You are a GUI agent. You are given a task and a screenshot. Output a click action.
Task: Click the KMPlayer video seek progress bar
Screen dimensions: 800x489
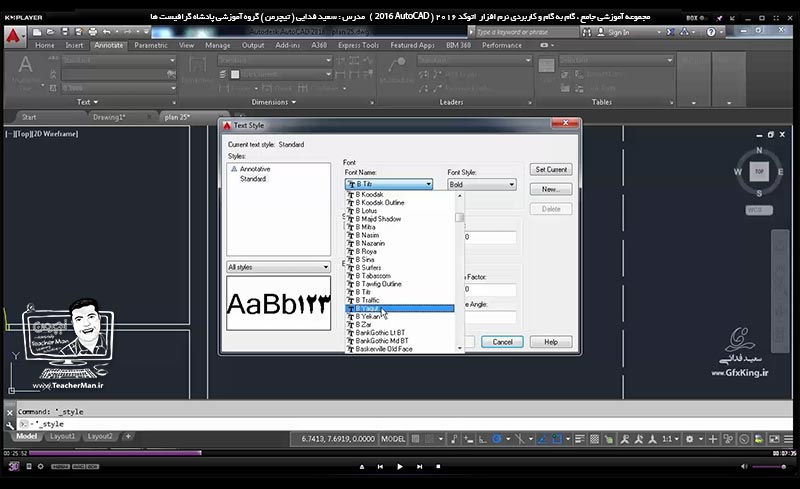pyautogui.click(x=399, y=453)
